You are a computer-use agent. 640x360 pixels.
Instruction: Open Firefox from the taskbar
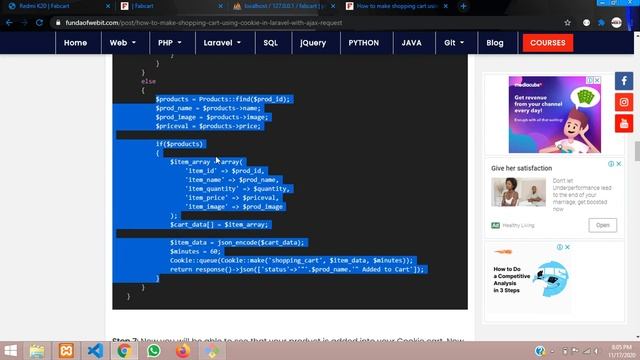click(183, 351)
